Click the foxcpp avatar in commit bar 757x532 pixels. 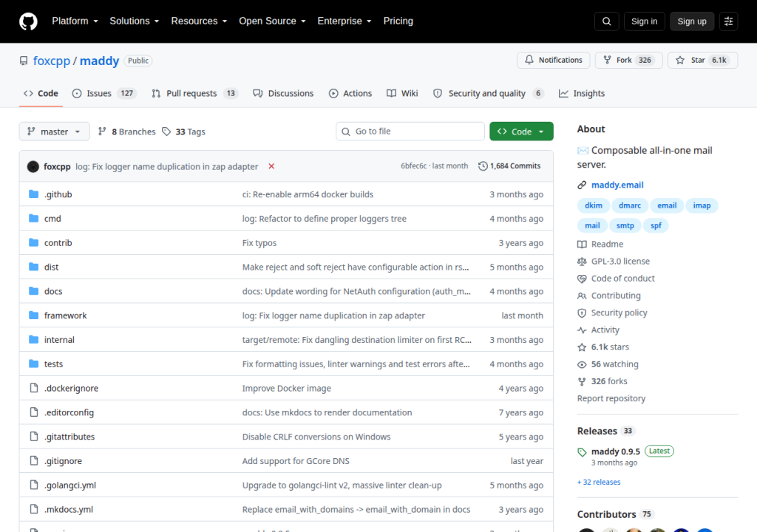coord(33,166)
